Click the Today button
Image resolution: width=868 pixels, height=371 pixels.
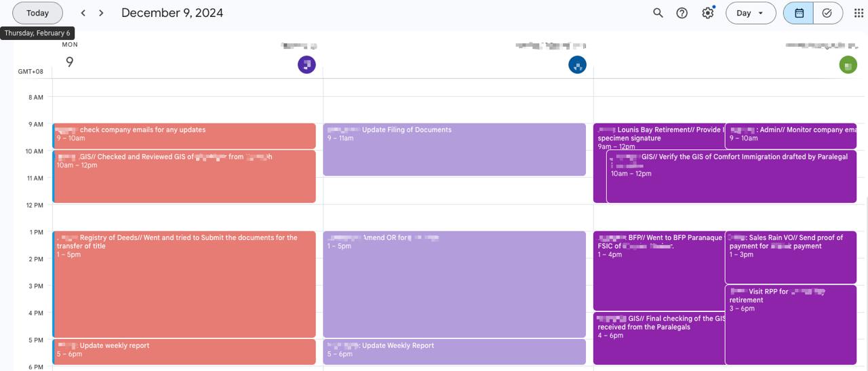tap(37, 13)
